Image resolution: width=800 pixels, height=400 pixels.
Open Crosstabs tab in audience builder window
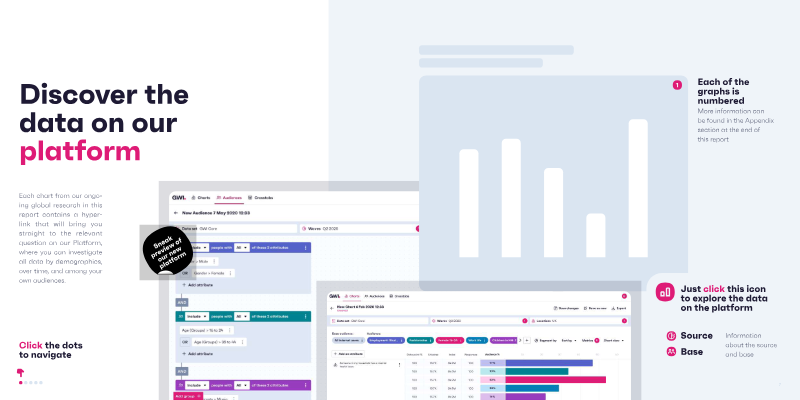point(261,197)
